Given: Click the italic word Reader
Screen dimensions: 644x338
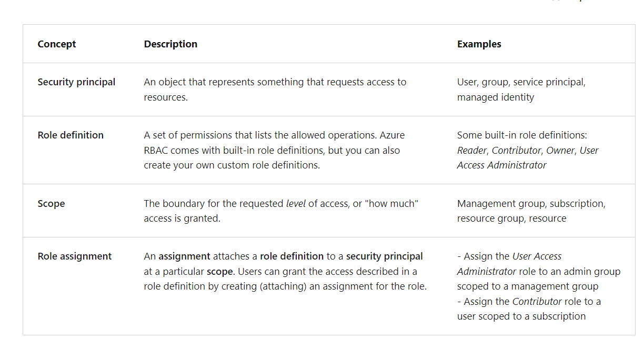Looking at the screenshot, I should click(x=472, y=151).
